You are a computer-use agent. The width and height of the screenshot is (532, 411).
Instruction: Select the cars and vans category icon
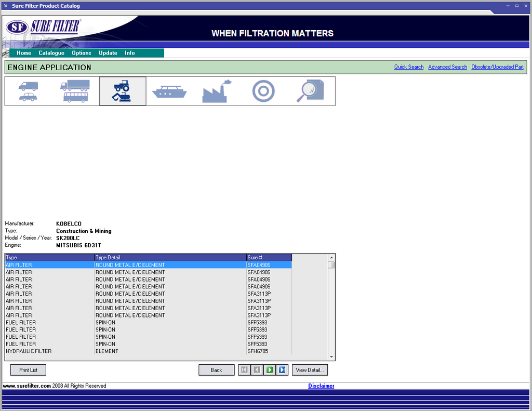[28, 91]
